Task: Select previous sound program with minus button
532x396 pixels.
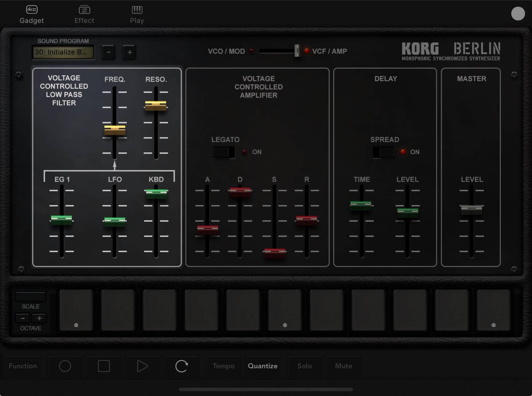Action: [108, 52]
